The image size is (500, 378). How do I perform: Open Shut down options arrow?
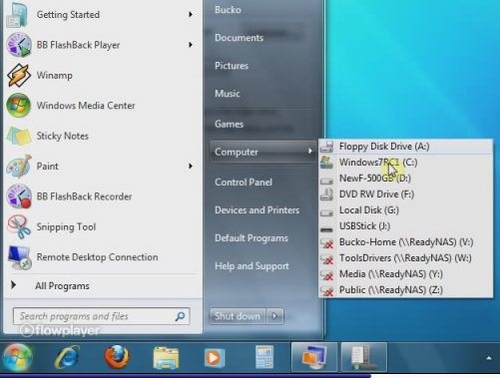coord(275,316)
